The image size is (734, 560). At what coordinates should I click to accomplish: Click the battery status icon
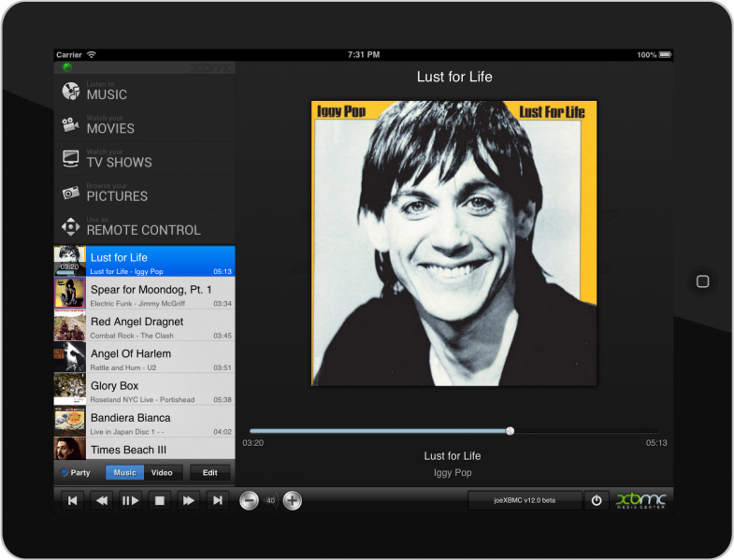click(x=665, y=55)
